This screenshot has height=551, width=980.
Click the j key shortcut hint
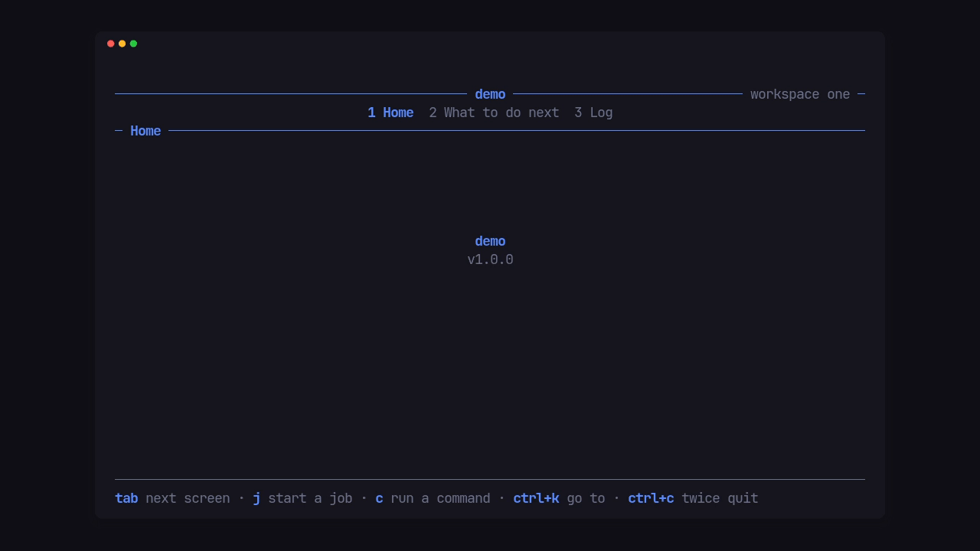256,498
